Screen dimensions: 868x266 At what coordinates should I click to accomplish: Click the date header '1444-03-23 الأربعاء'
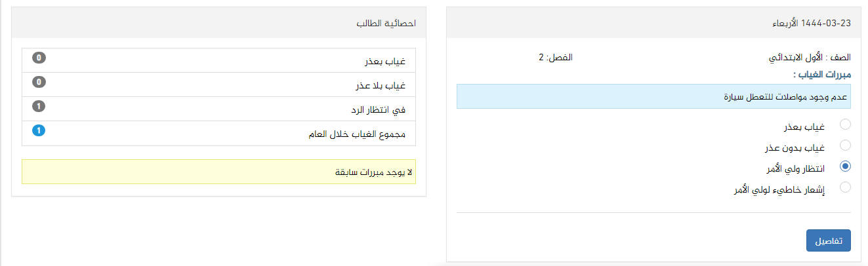coord(811,23)
